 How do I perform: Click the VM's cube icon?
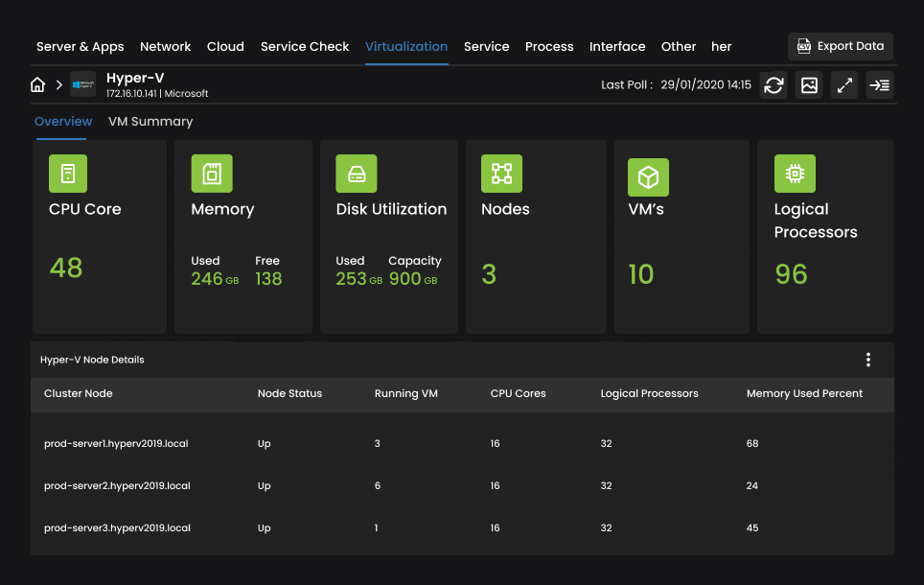pos(648,176)
